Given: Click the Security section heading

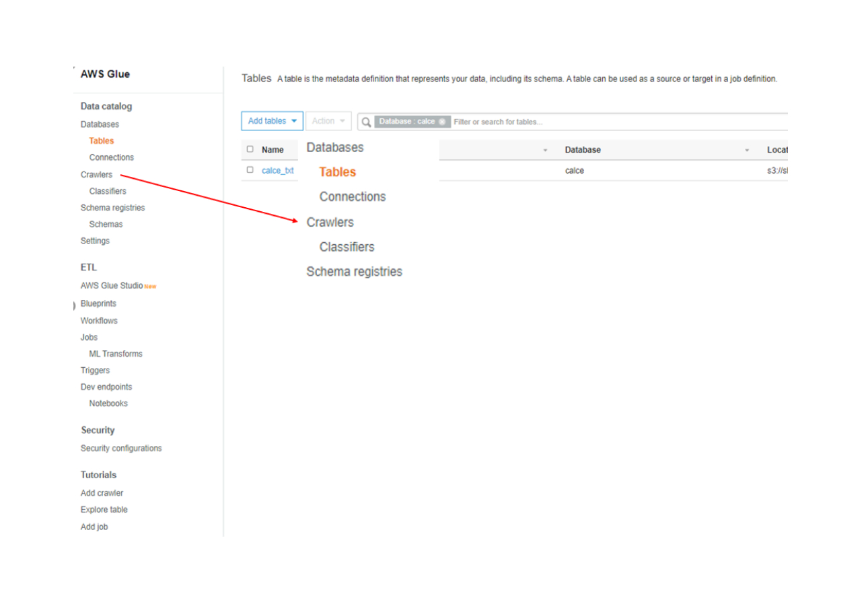Looking at the screenshot, I should 98,430.
